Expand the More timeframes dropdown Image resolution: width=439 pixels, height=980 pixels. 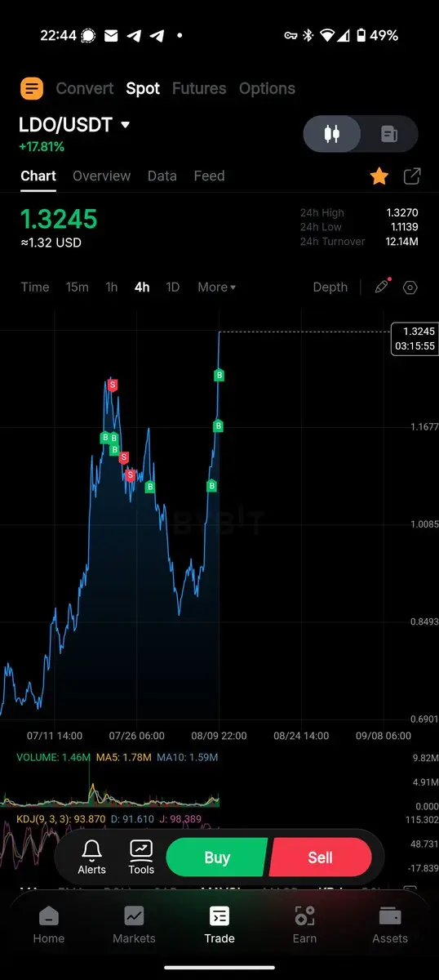coord(216,287)
